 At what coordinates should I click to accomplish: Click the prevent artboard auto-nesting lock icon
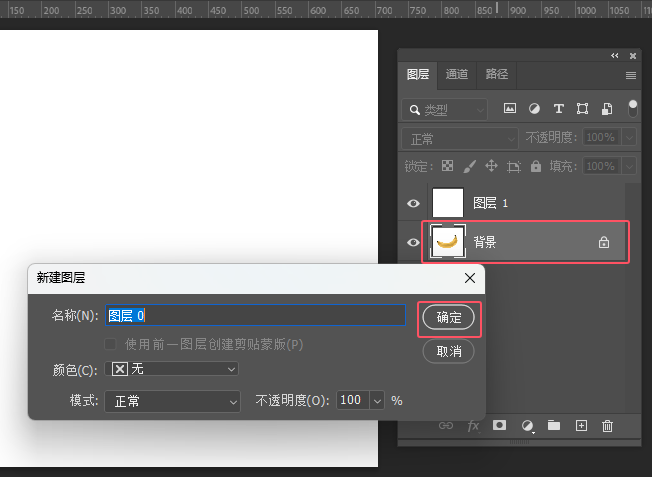pyautogui.click(x=514, y=166)
